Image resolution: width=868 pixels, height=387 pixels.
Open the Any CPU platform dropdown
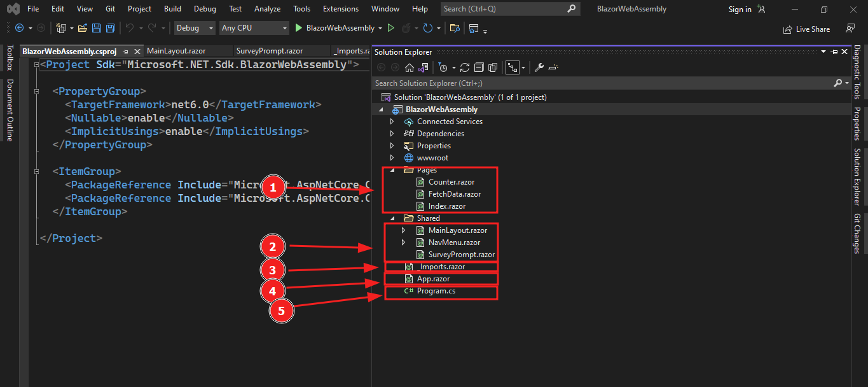254,28
